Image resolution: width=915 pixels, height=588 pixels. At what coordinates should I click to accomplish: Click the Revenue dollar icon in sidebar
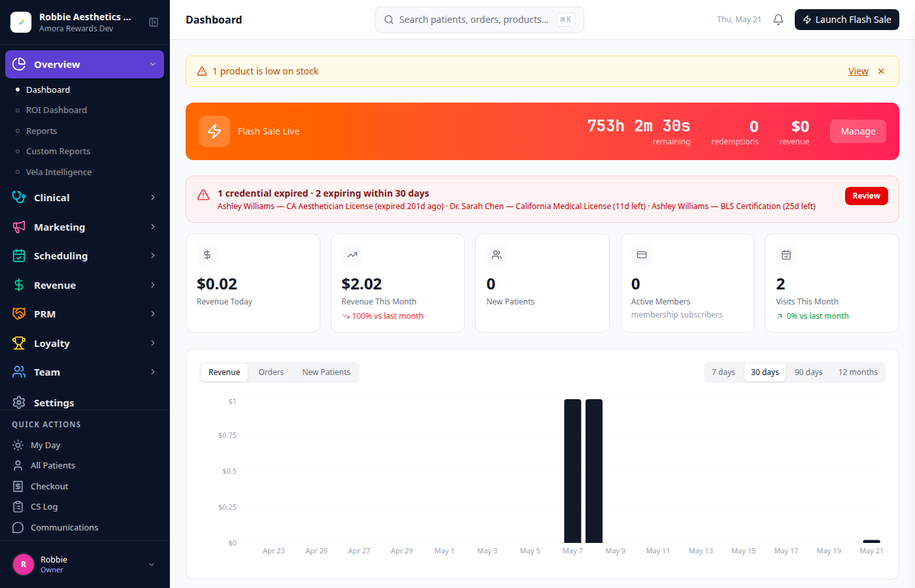pos(19,285)
